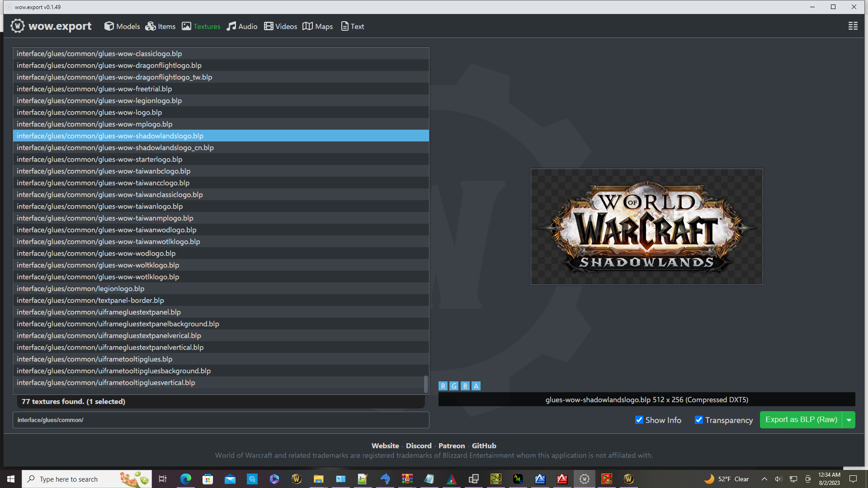868x488 pixels.
Task: Switch to the Textures tab
Action: [x=201, y=26]
